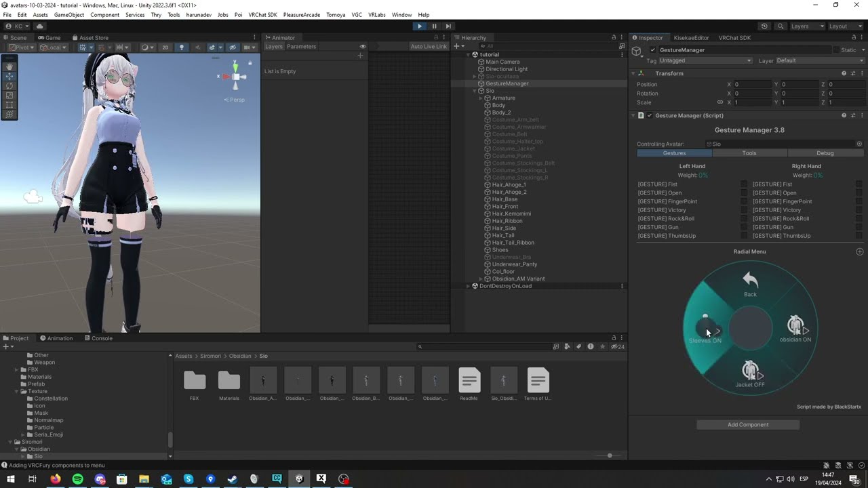The image size is (868, 488).
Task: Select the Move tool in Scene toolbar
Action: click(9, 76)
